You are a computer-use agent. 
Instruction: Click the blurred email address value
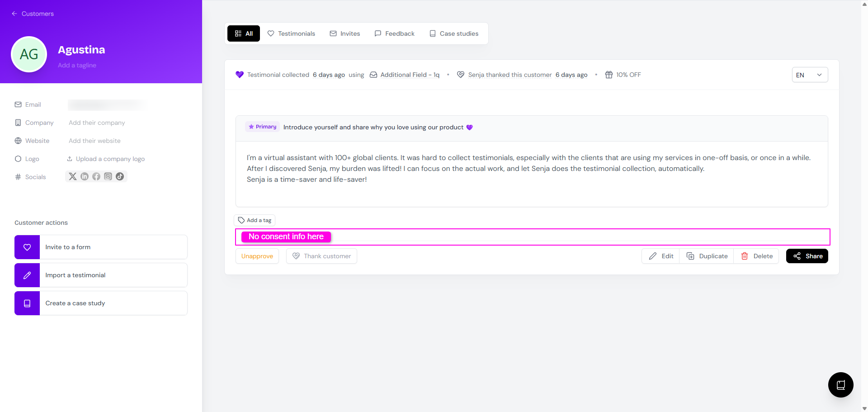pyautogui.click(x=108, y=105)
